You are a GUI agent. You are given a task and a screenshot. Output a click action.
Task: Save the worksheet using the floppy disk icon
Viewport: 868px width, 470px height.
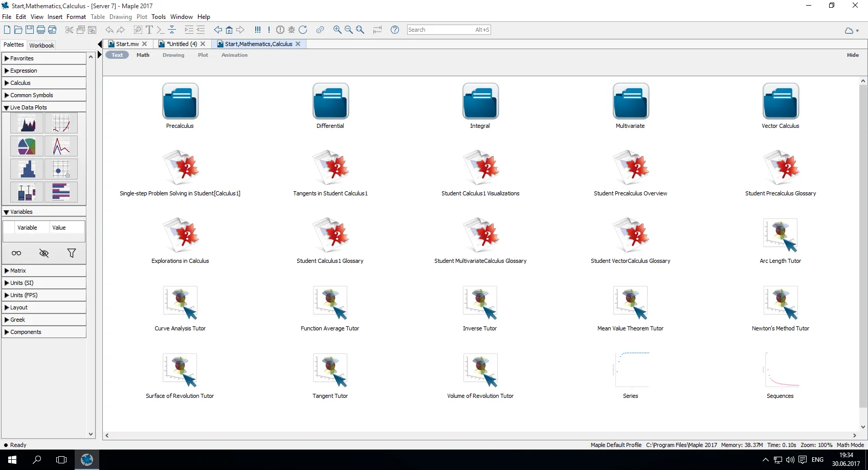(30, 30)
